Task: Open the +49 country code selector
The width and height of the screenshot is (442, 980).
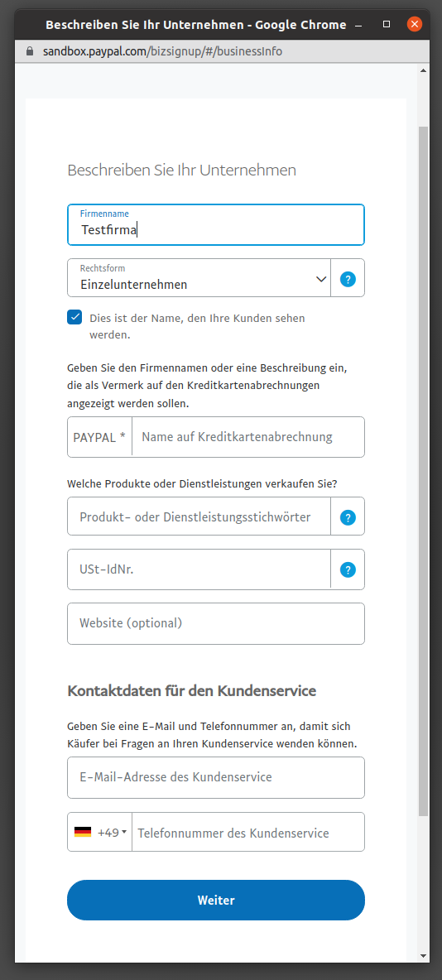Action: coord(100,833)
